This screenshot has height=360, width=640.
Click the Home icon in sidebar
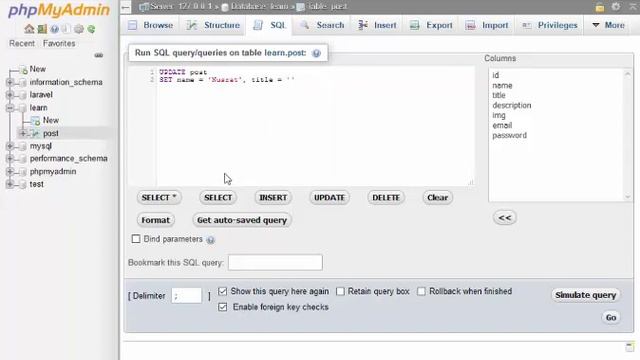click(29, 29)
